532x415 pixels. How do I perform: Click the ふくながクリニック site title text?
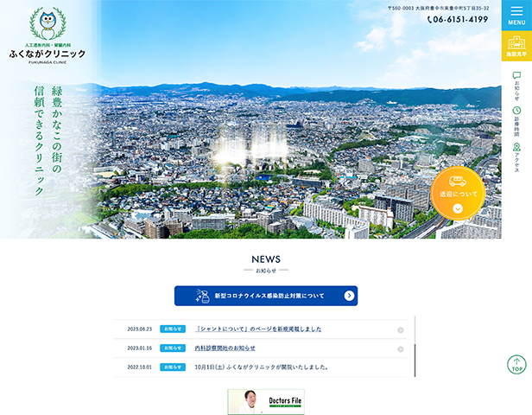pos(47,54)
